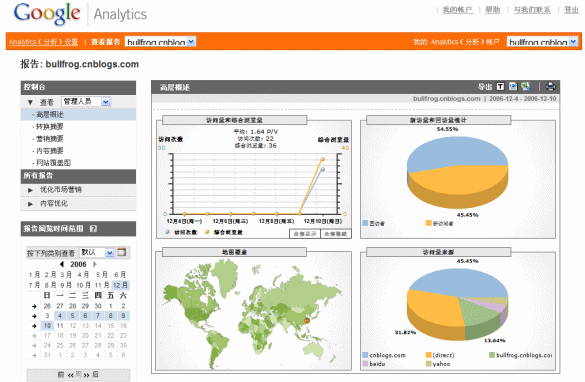This screenshot has height=382, width=585.
Task: Select month 6月 in the calendar
Action: (x=120, y=275)
